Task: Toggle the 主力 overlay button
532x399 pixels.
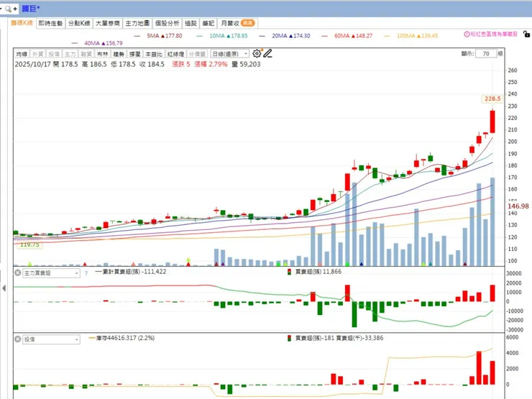Action: pyautogui.click(x=70, y=54)
